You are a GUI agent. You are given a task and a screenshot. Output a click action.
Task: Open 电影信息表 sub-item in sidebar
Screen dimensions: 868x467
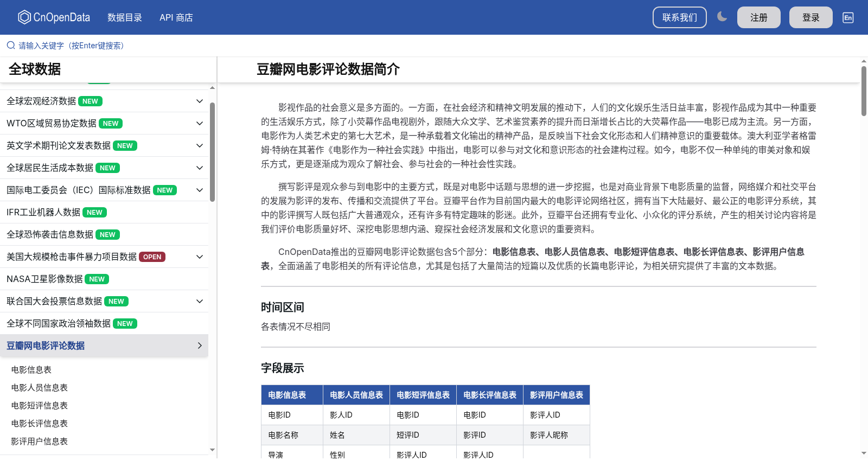[31, 369]
